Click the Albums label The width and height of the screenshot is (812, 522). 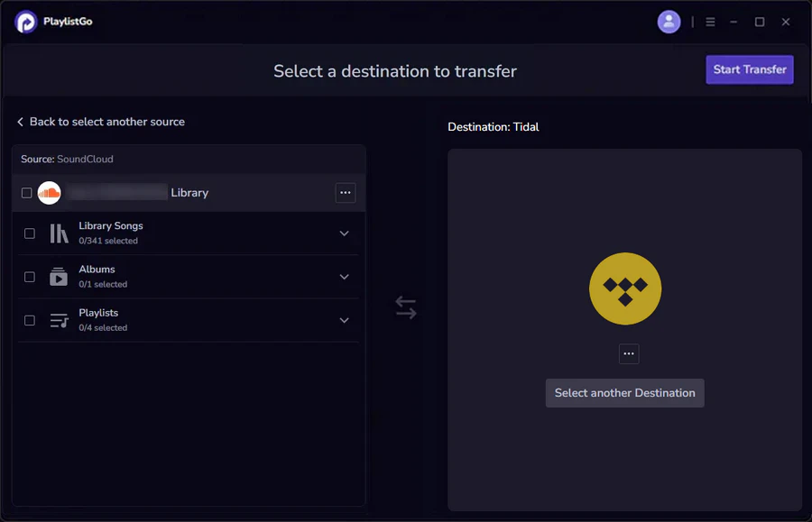click(x=97, y=269)
